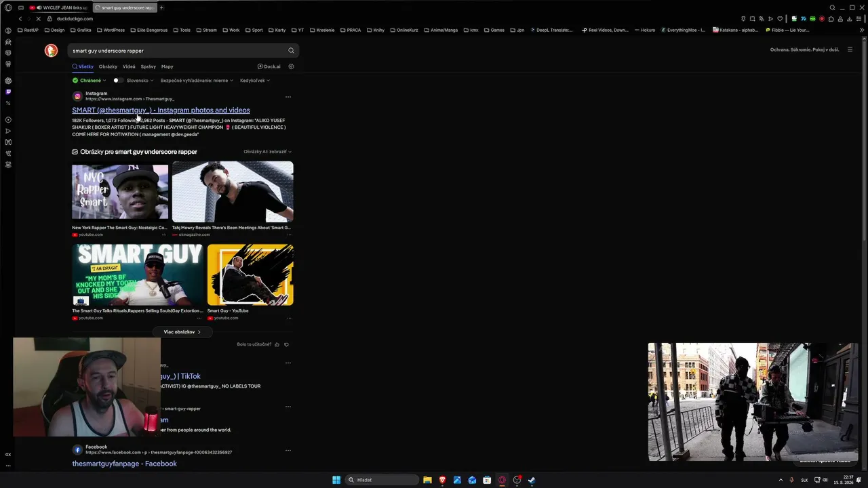Search tabs with the magnifier icon

[x=832, y=7]
